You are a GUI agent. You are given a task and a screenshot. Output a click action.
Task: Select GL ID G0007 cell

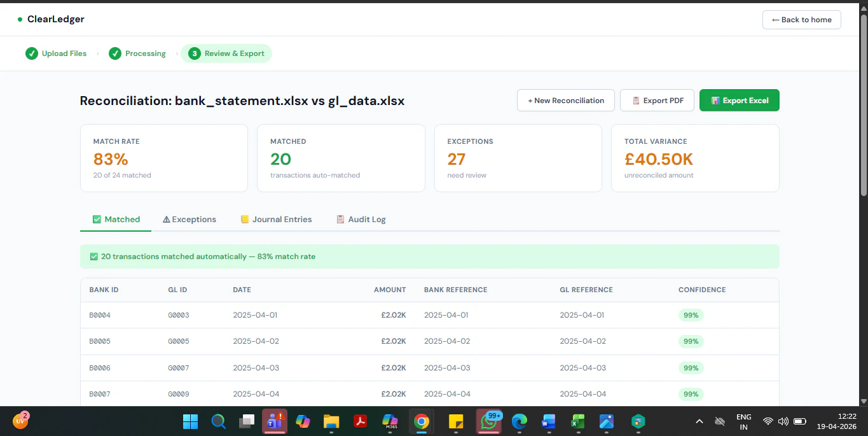[x=179, y=368]
